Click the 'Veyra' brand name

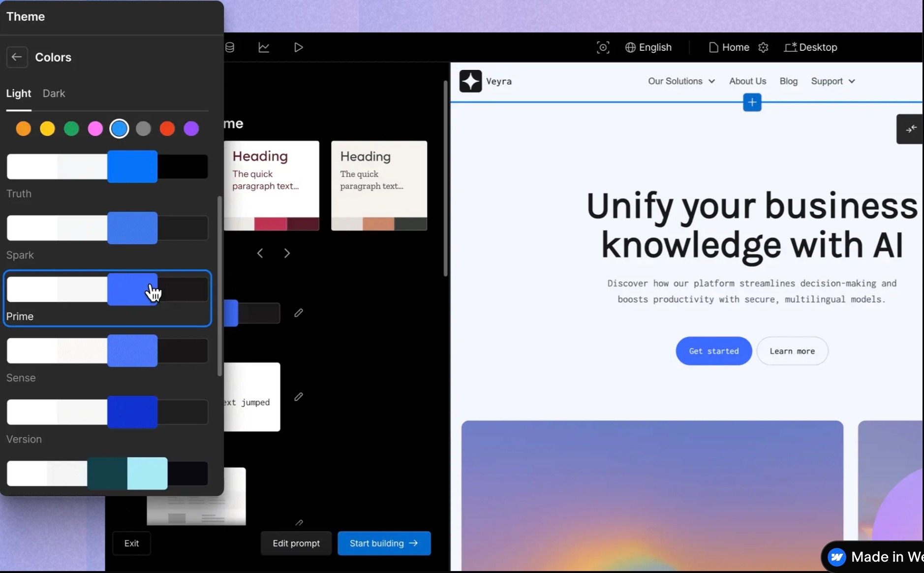(x=499, y=81)
